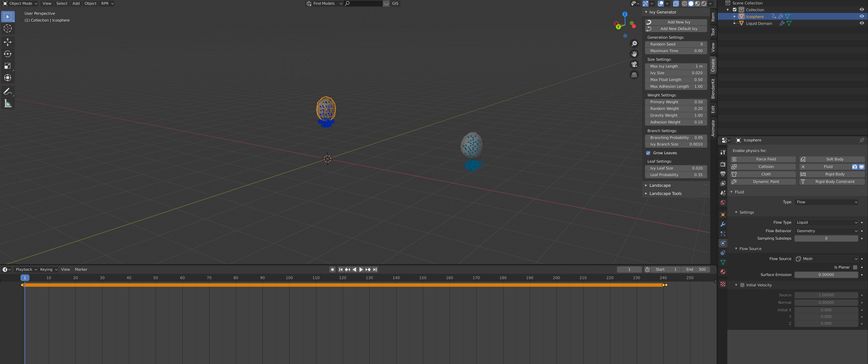Viewport: 868px width, 364px height.
Task: Enable Cloth physics
Action: point(763,174)
